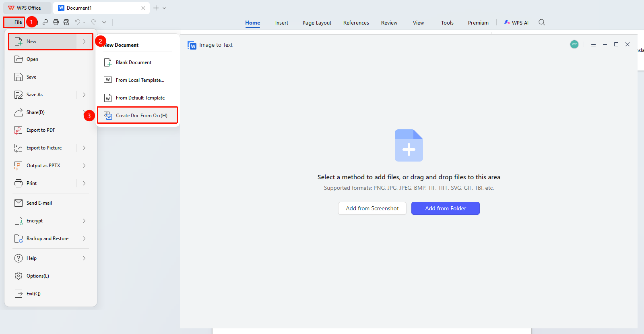Switch to the Insert ribbon tab

282,23
